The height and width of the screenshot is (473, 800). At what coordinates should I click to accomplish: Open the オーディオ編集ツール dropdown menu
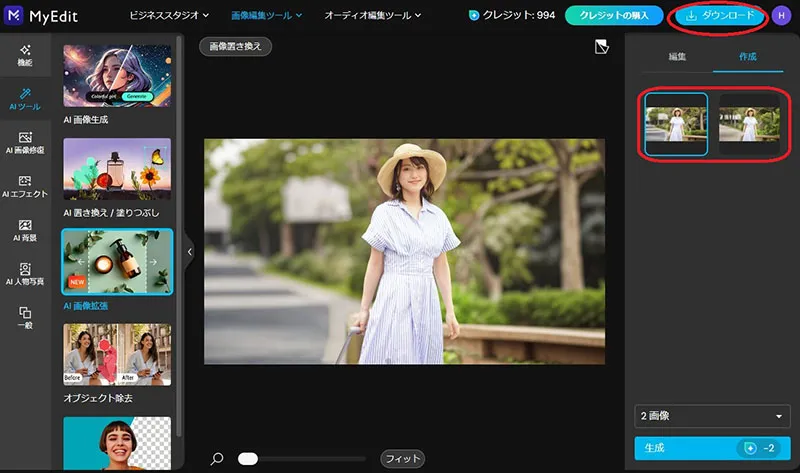pos(373,15)
